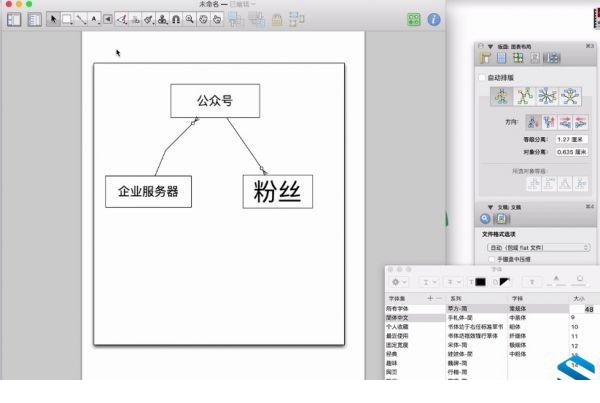Open the diagram layout inspector tab
Viewport: 600px width, 403px height.
point(552,58)
